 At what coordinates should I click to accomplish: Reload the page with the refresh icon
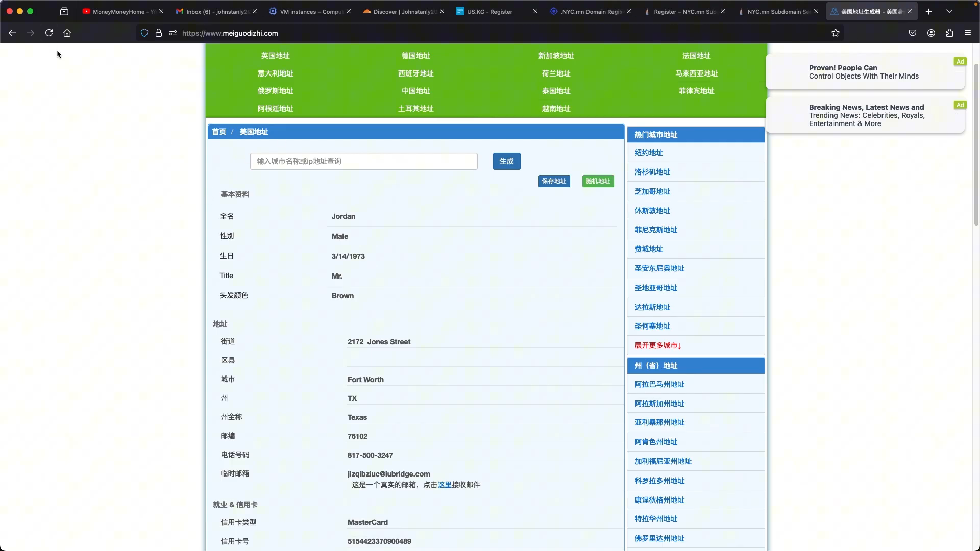[x=49, y=33]
